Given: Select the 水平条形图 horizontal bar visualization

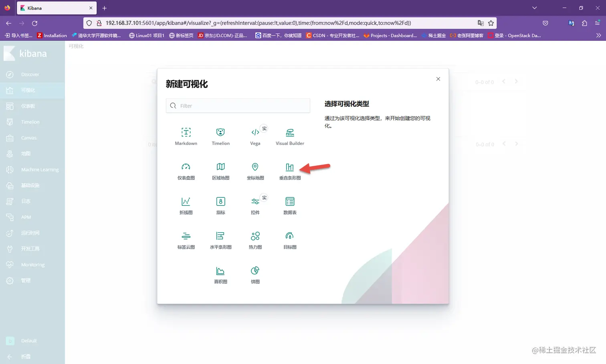Looking at the screenshot, I should (x=220, y=240).
